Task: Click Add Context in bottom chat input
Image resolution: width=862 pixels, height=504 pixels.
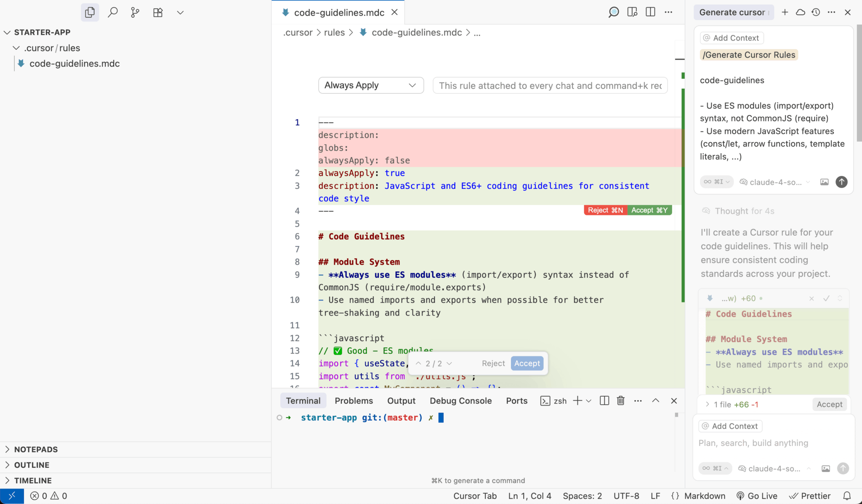Action: 730,426
